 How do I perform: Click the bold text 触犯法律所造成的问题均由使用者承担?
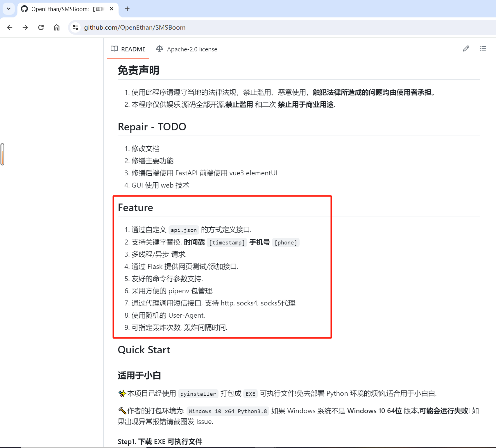click(373, 92)
